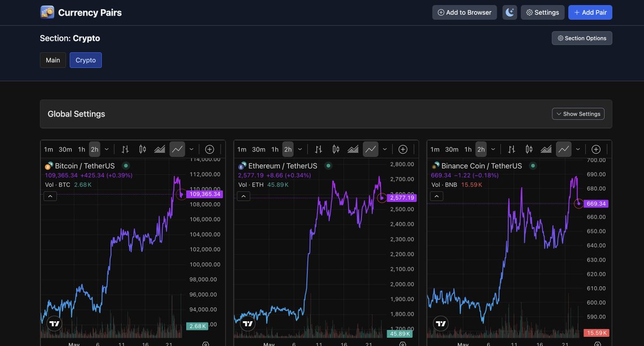Choose Line style on Bitcoin chart
644x346 pixels.
click(x=177, y=149)
